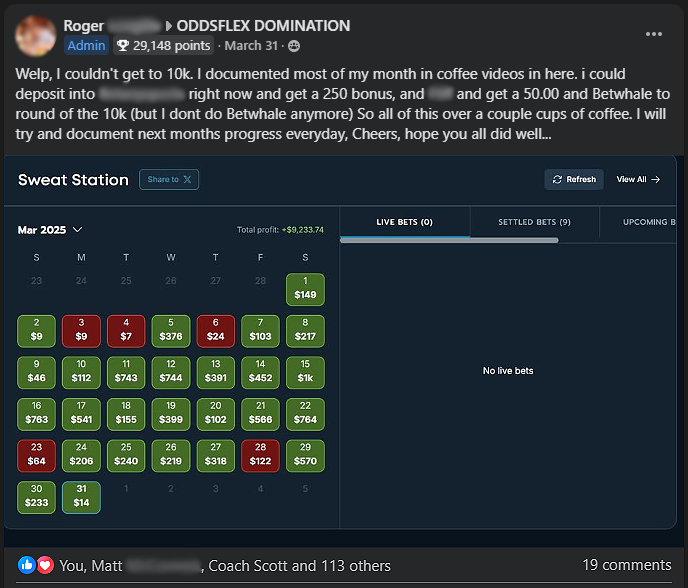The width and height of the screenshot is (688, 588).
Task: Select March 15 cell showing $1k
Action: click(305, 373)
